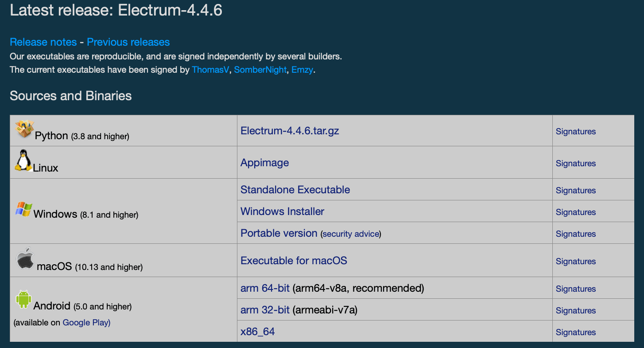The width and height of the screenshot is (644, 348).
Task: Click the Windows logo icon
Action: (23, 209)
